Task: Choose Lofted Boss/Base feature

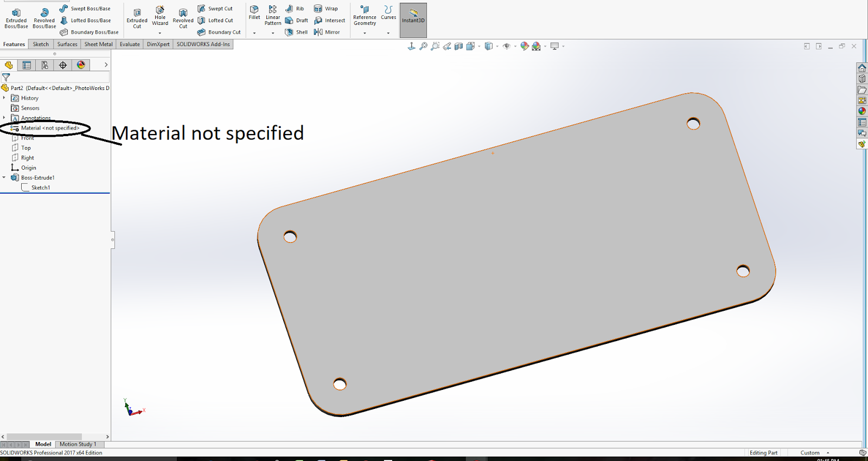Action: click(x=85, y=21)
